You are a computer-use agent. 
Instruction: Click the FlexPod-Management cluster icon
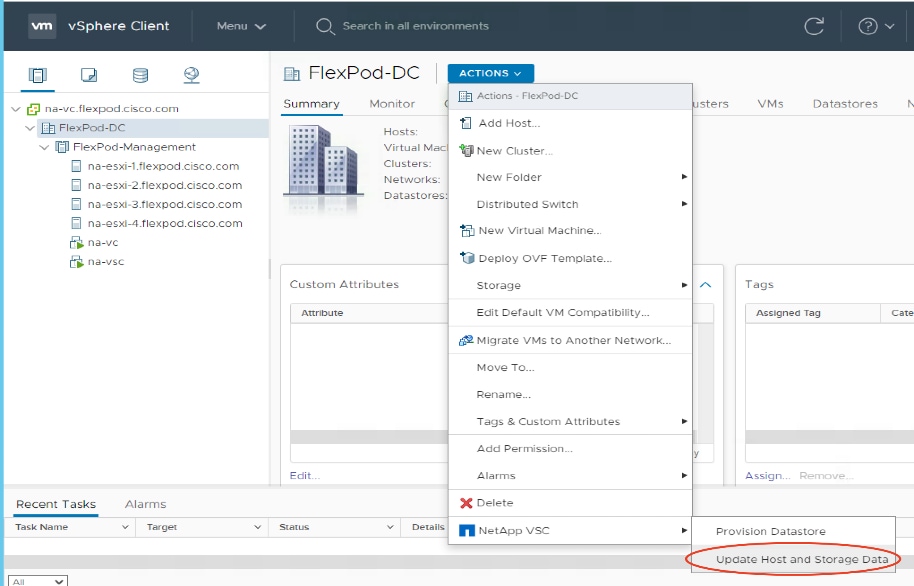point(61,147)
